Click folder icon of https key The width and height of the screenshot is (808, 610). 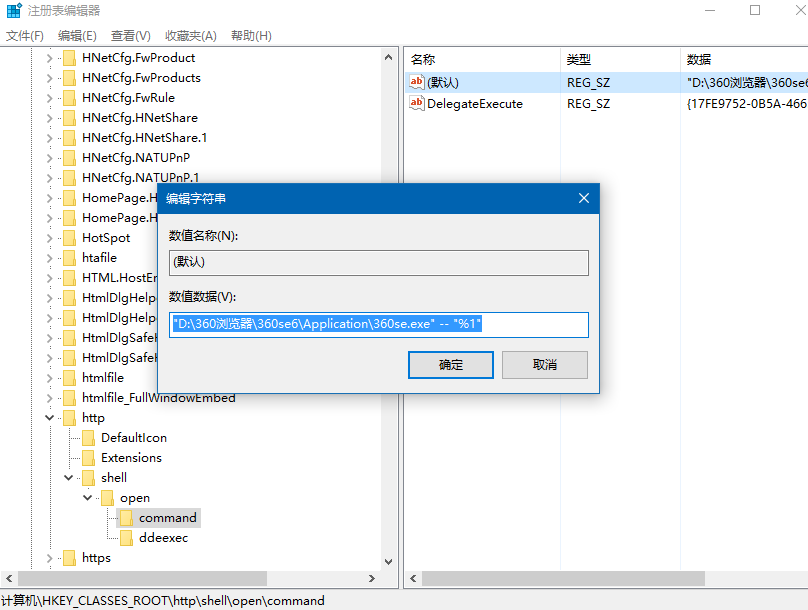click(x=70, y=558)
